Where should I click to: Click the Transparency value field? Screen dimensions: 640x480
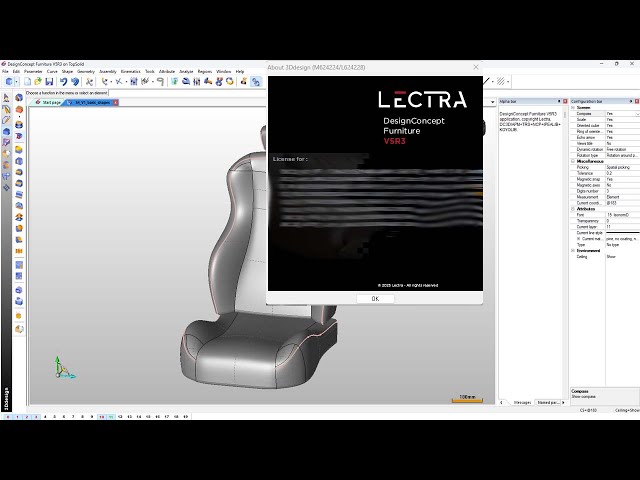tap(622, 221)
